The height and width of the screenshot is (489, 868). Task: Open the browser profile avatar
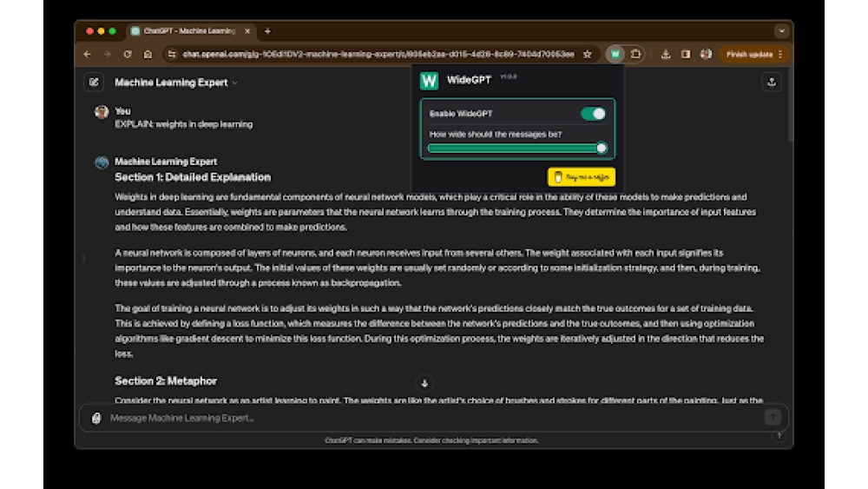[706, 54]
